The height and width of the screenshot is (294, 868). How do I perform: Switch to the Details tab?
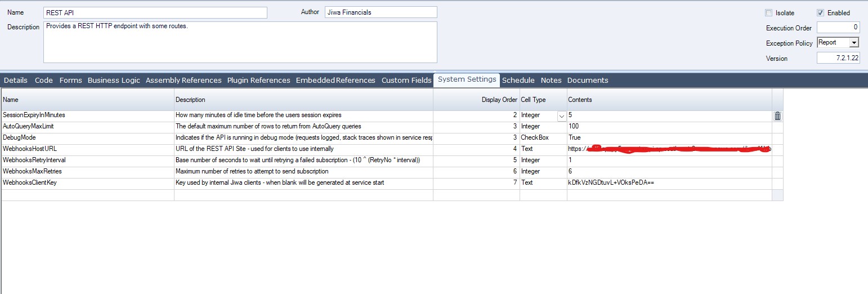click(16, 81)
